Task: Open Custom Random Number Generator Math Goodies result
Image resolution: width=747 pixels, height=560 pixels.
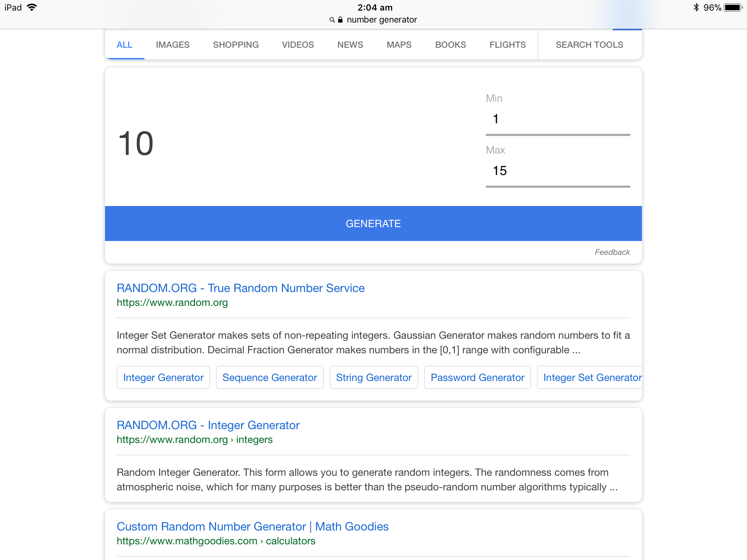Action: click(252, 526)
